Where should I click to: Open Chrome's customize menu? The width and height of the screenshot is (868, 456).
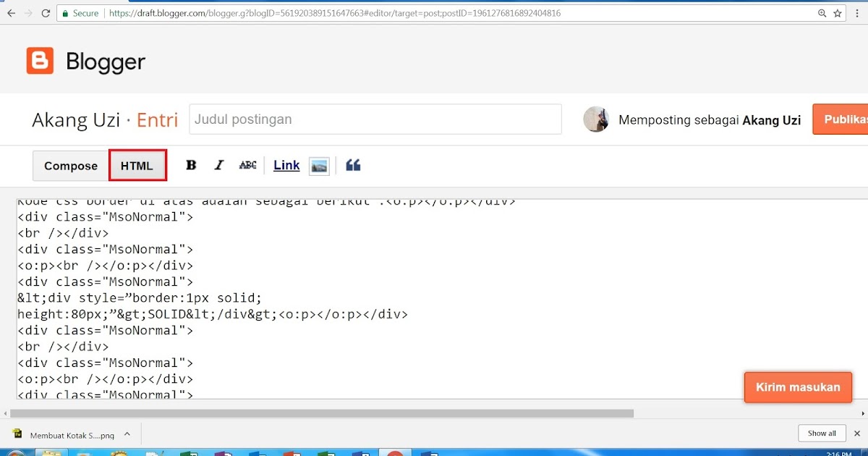coord(859,12)
